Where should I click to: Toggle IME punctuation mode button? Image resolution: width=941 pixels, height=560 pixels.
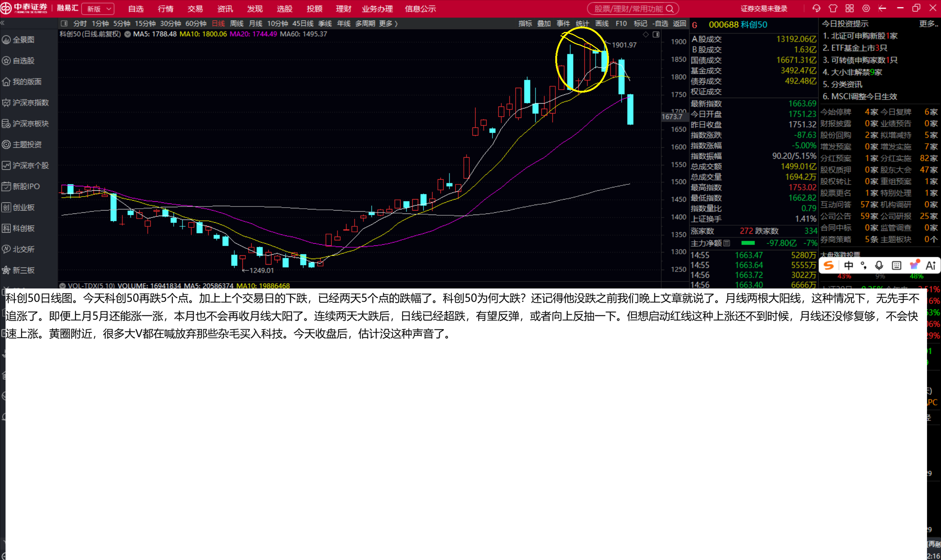coord(863,266)
